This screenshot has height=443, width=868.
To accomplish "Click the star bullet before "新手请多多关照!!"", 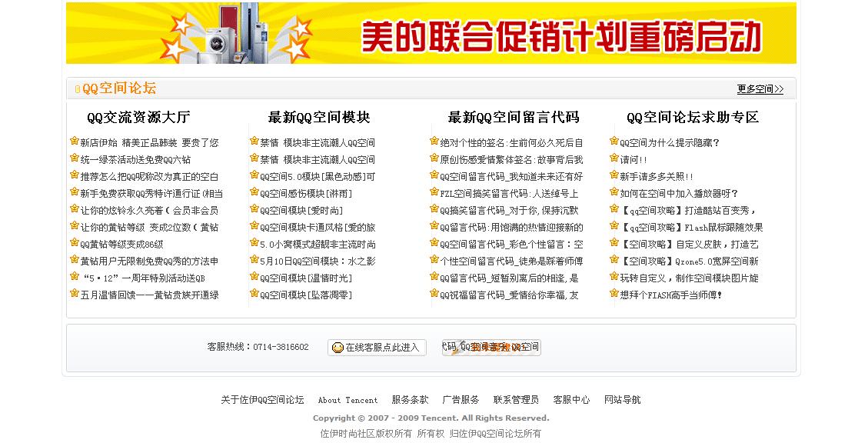I will point(614,175).
